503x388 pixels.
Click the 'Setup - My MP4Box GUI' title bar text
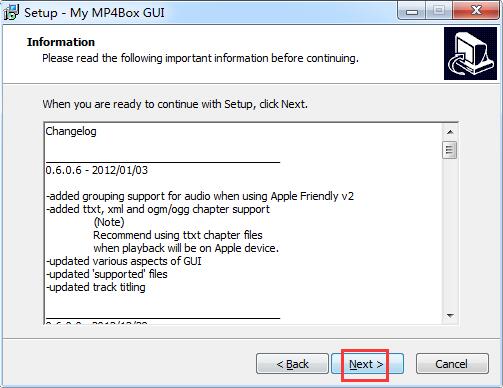pyautogui.click(x=94, y=13)
